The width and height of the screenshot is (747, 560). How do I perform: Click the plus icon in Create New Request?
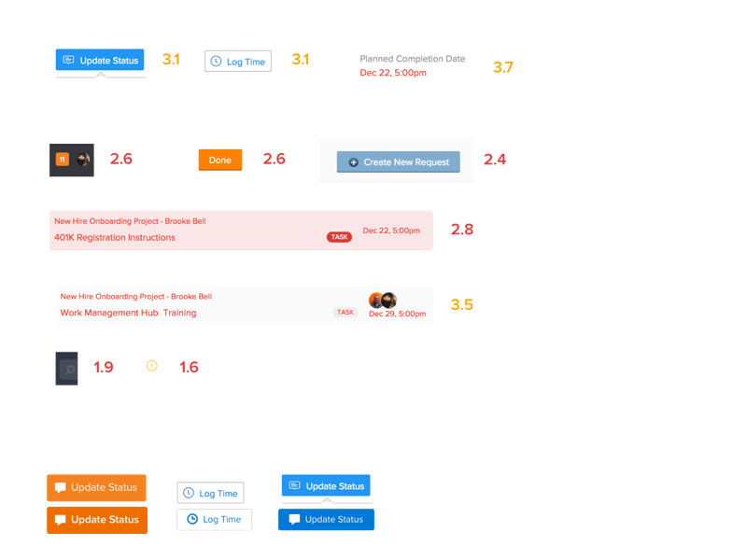pos(353,162)
